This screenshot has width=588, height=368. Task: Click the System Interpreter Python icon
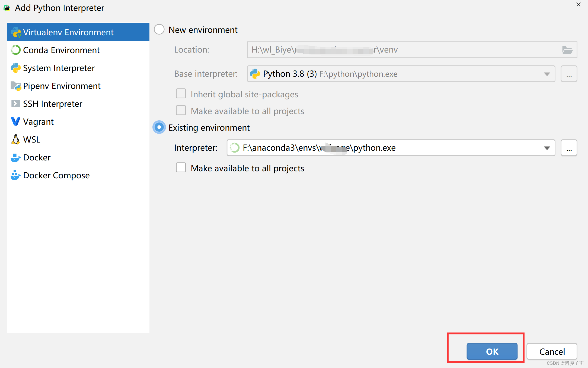15,68
